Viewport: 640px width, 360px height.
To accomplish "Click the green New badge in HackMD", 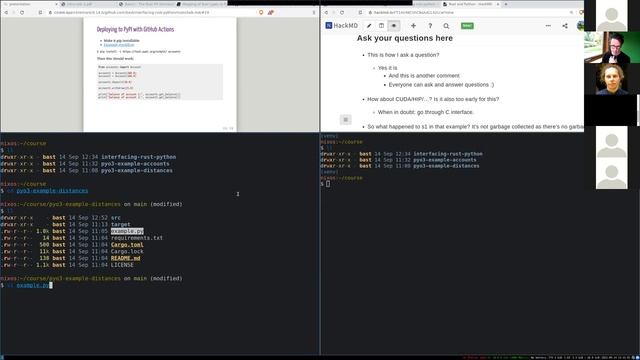I will (467, 26).
